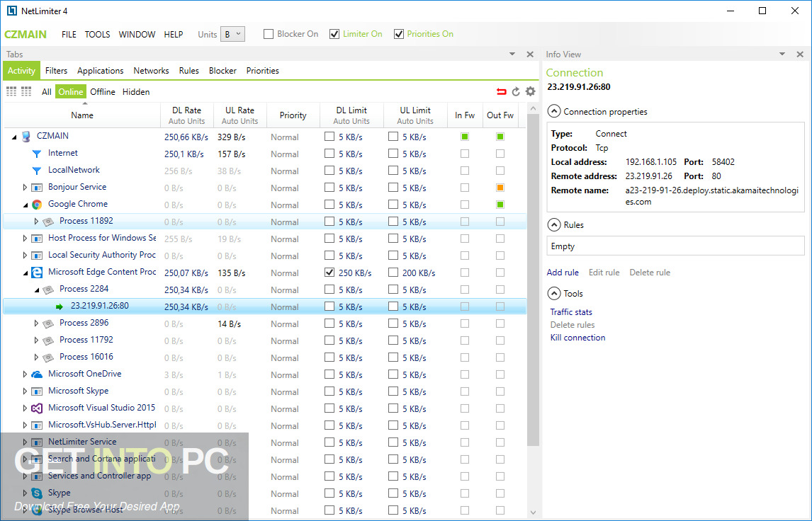The height and width of the screenshot is (521, 812).
Task: Close the Info View panel
Action: [800, 55]
